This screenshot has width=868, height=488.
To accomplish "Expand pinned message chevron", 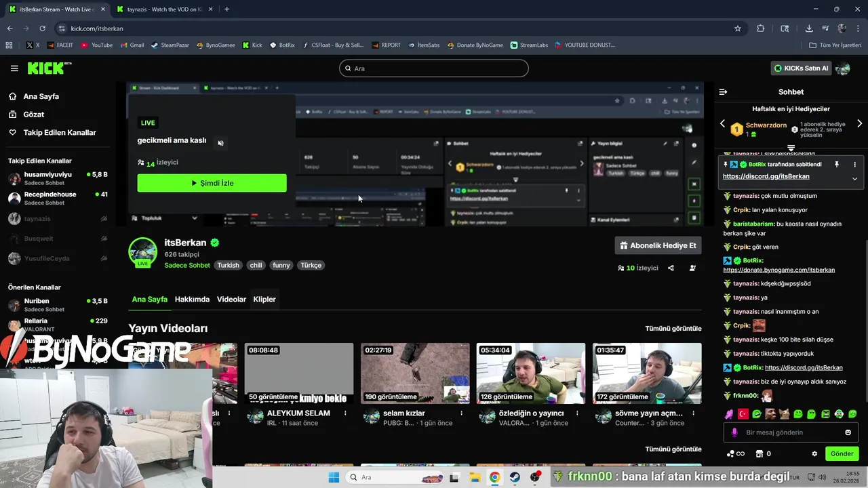I will pyautogui.click(x=854, y=179).
